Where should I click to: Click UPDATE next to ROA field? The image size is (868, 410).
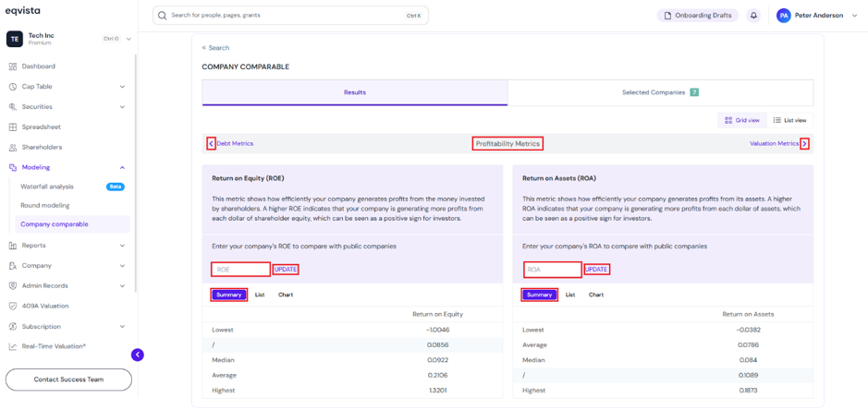pos(597,270)
